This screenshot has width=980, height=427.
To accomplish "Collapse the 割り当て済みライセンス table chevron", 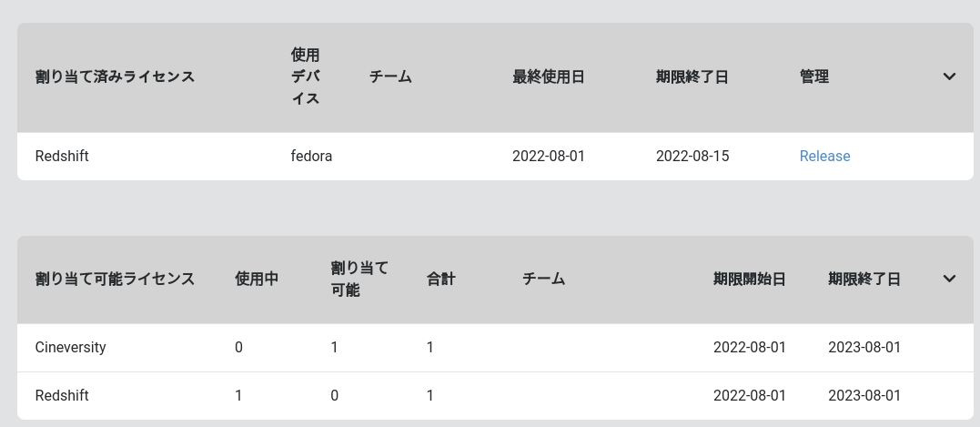I will click(949, 77).
